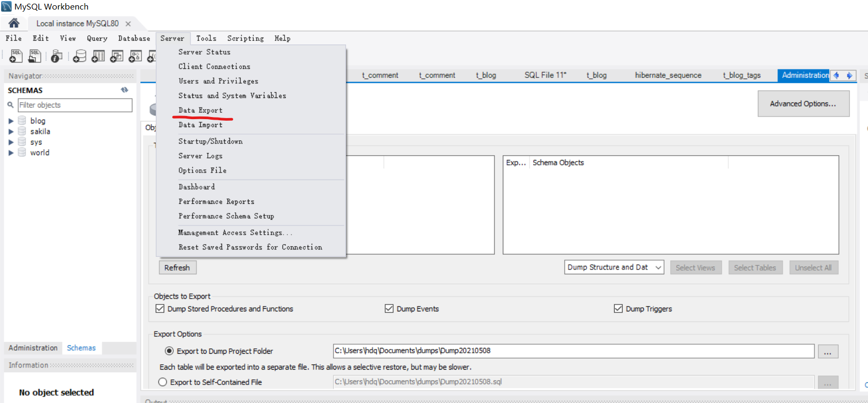Switch to the SQL File 11* tab
The image size is (868, 403).
(545, 75)
